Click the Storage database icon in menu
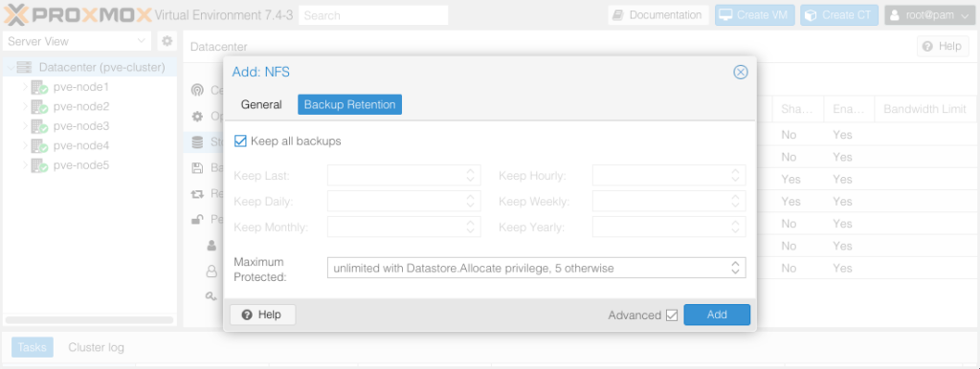980x369 pixels. coord(197,142)
